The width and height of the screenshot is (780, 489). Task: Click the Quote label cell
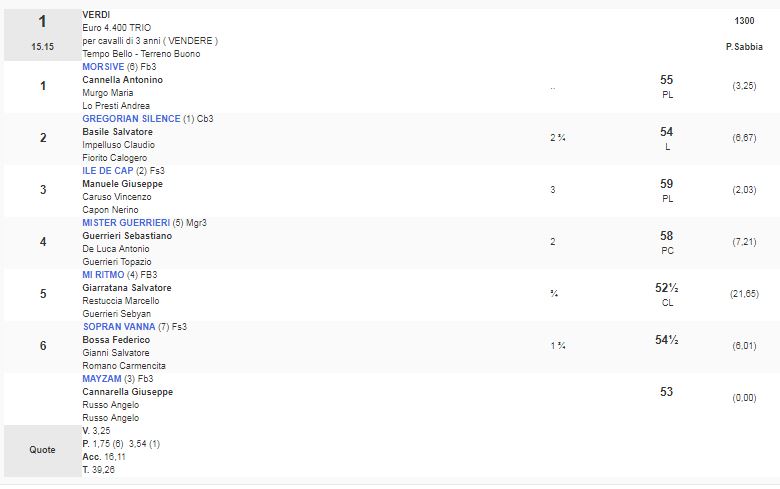coord(42,450)
